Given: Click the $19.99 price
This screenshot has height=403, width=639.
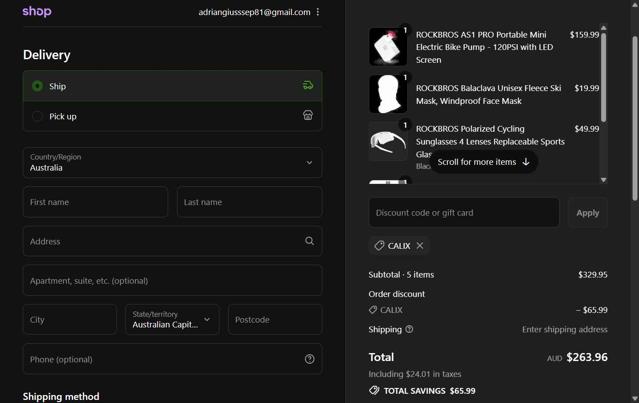Looking at the screenshot, I should click(586, 88).
